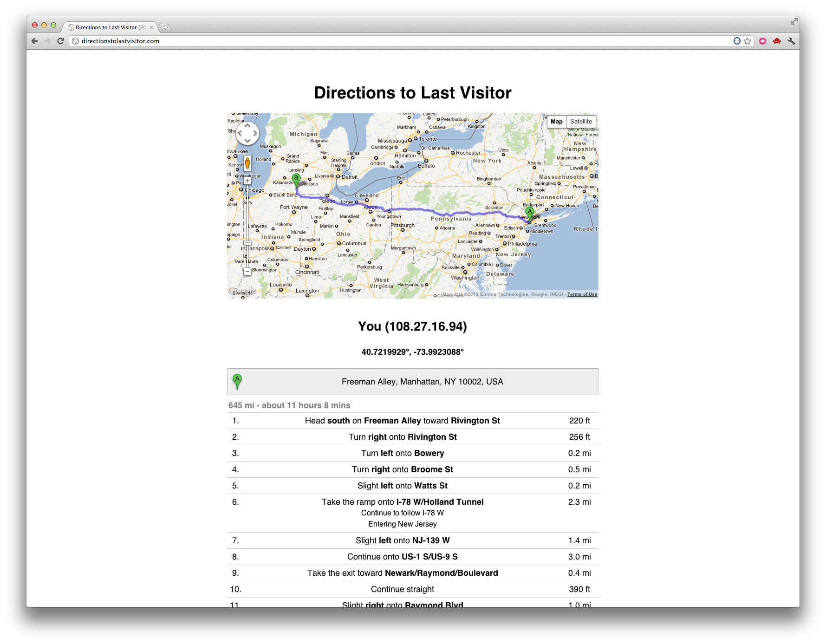Viewport: 826px width, 644px height.
Task: Select step 7 Slight left onto NJ-139 W
Action: point(412,540)
